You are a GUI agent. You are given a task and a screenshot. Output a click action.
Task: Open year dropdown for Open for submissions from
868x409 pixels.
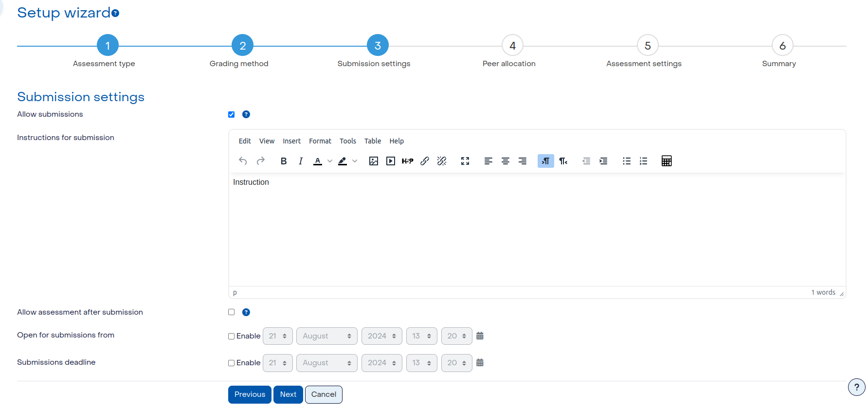[x=382, y=336]
